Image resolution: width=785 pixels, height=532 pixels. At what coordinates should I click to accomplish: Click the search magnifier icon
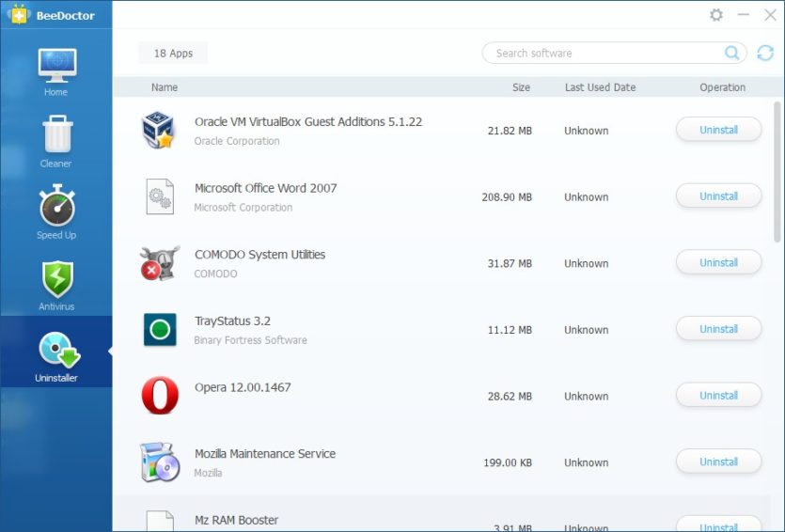731,53
